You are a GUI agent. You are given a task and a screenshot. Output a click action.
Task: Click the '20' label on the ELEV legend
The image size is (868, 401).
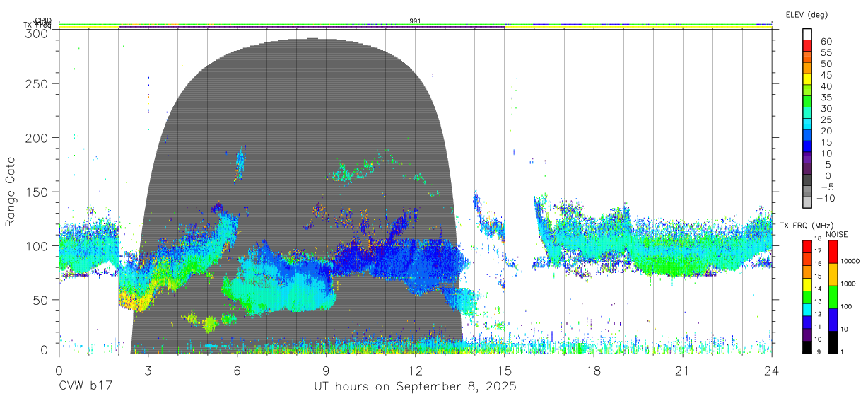825,132
